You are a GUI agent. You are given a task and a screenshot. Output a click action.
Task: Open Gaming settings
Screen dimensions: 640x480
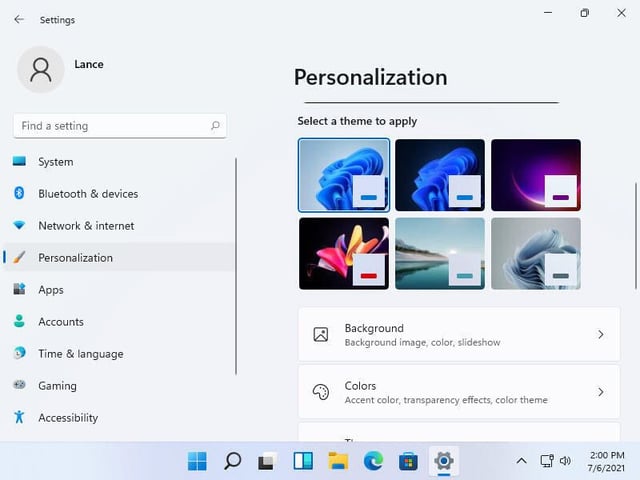click(119, 385)
